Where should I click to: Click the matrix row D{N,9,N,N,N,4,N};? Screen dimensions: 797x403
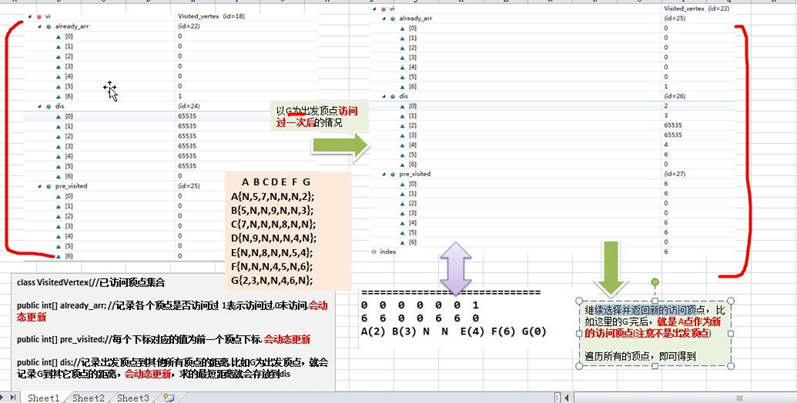[x=273, y=238]
